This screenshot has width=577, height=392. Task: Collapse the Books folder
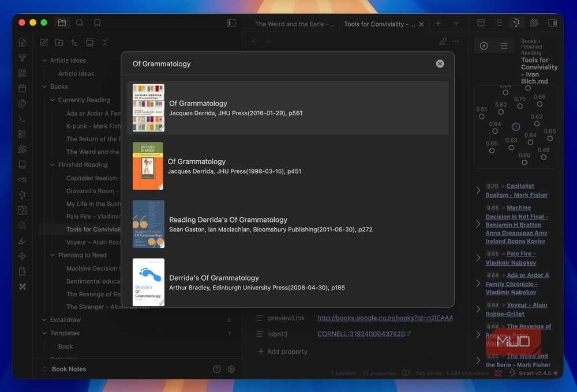(x=44, y=87)
